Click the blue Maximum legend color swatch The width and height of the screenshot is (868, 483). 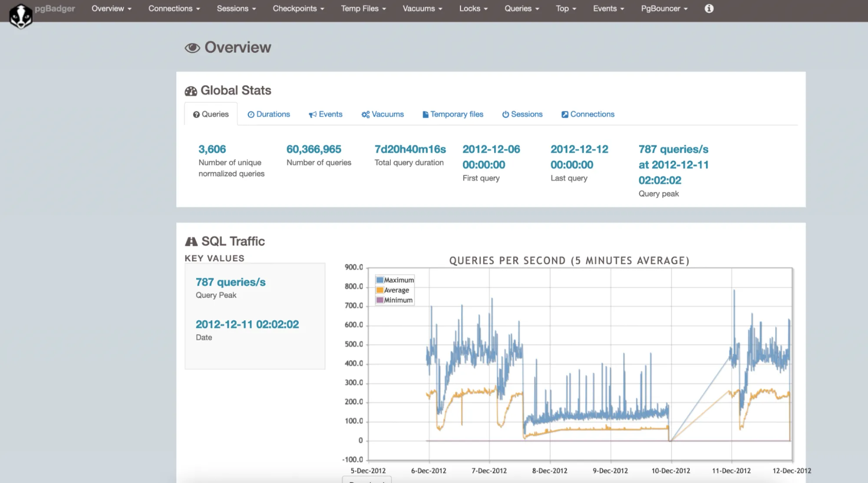[380, 280]
